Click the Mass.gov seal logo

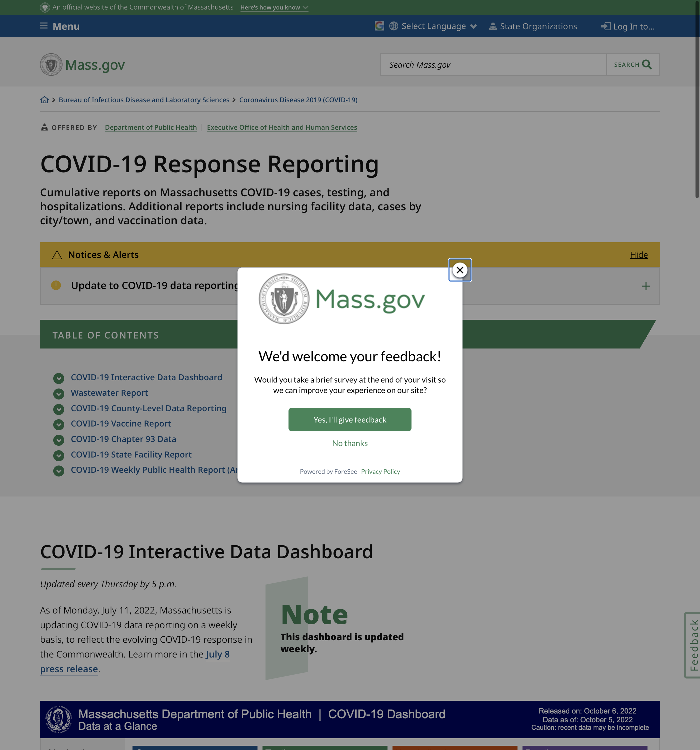click(x=51, y=64)
